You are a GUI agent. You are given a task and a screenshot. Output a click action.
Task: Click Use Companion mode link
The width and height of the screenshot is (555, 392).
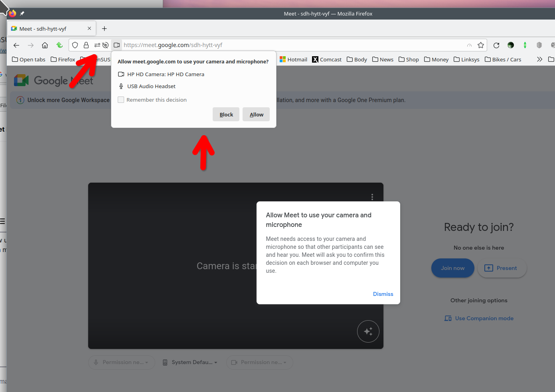(479, 318)
